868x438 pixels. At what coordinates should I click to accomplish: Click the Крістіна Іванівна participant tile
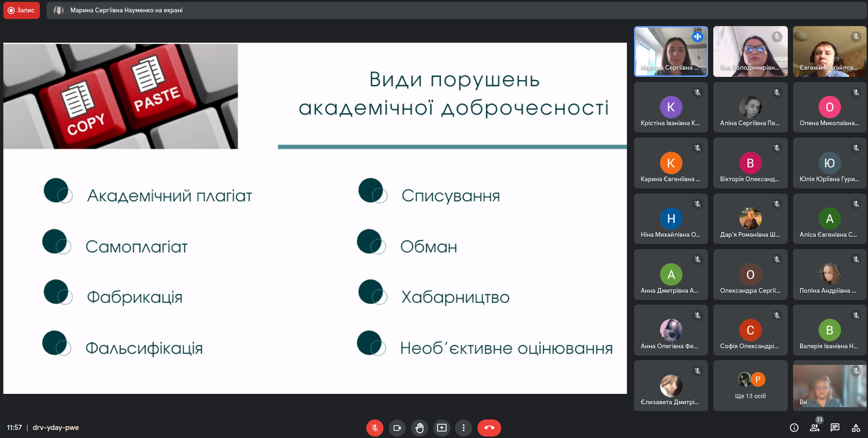671,107
